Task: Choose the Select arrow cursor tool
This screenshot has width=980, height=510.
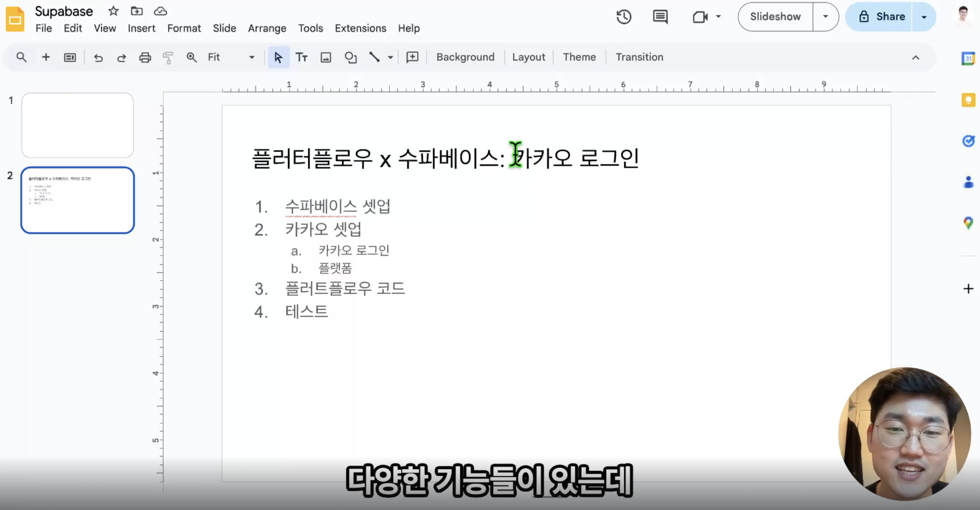Action: click(x=278, y=58)
